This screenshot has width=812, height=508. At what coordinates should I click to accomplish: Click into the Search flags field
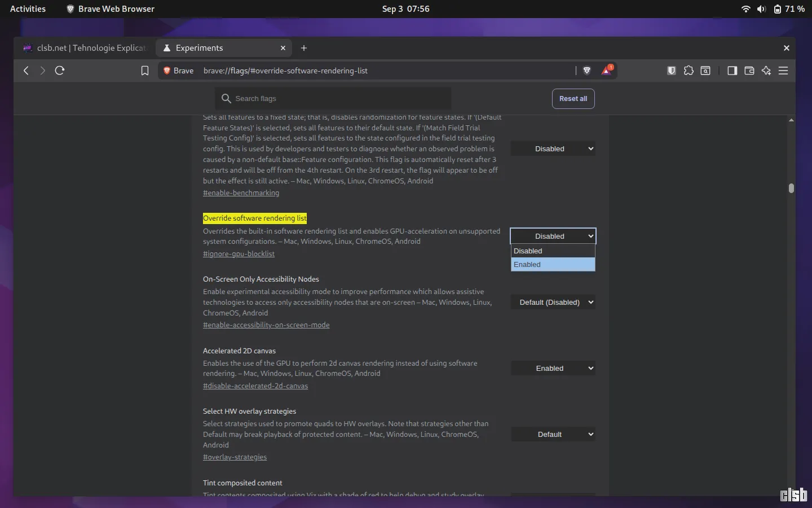point(333,98)
